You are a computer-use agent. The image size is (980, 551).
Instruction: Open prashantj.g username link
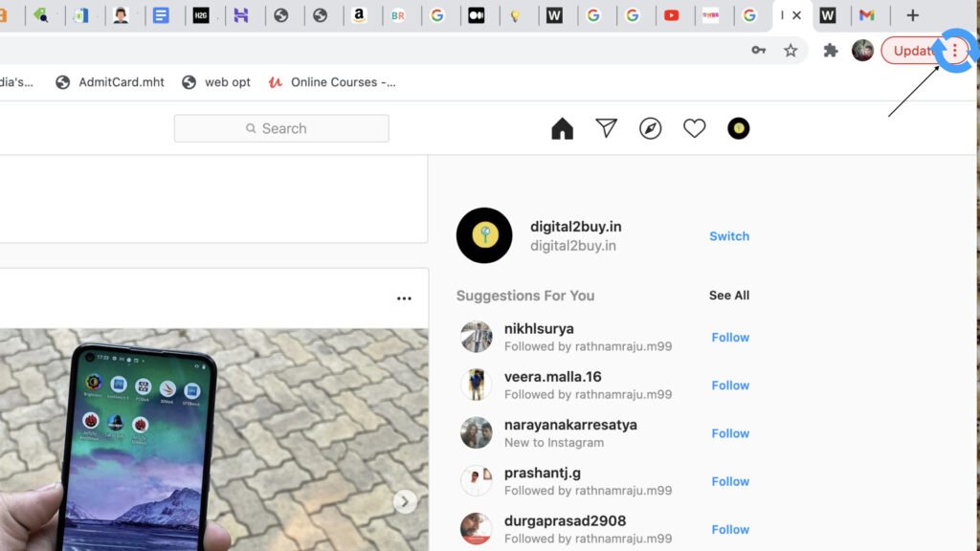coord(543,473)
